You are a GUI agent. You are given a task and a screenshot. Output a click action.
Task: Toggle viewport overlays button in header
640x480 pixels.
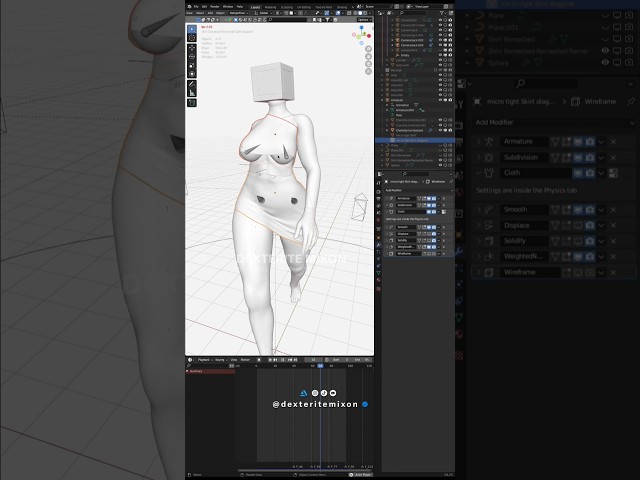coord(338,13)
